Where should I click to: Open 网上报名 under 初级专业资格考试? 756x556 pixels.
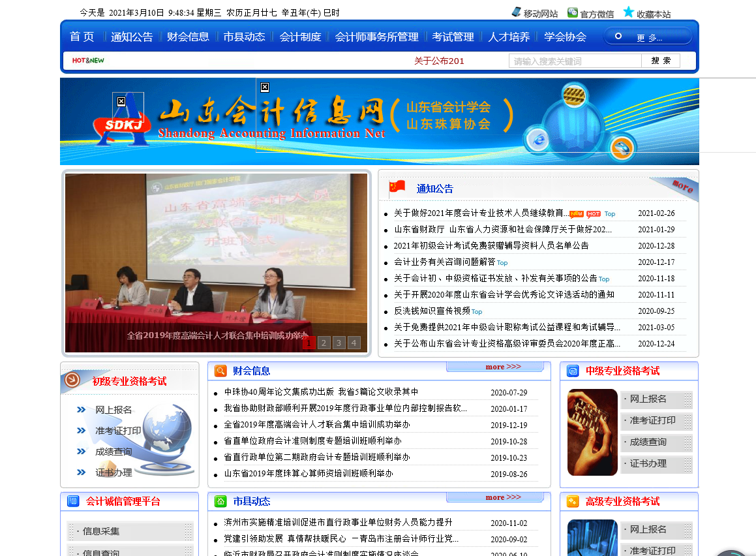pyautogui.click(x=113, y=410)
